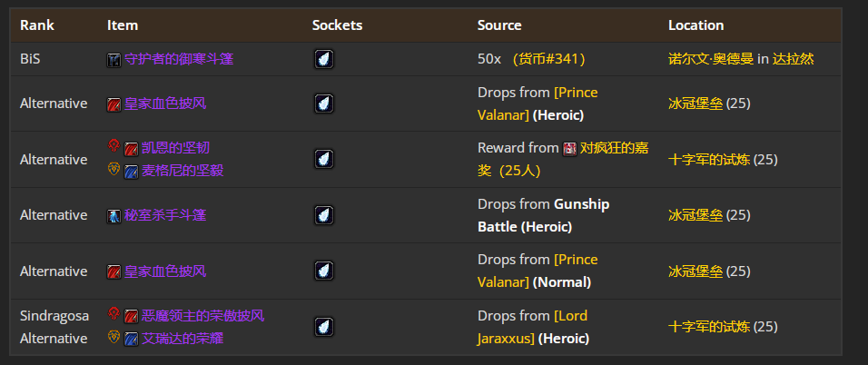Click the 凯恩的坚韧 red cloak icon
The width and height of the screenshot is (868, 365).
[x=131, y=149]
